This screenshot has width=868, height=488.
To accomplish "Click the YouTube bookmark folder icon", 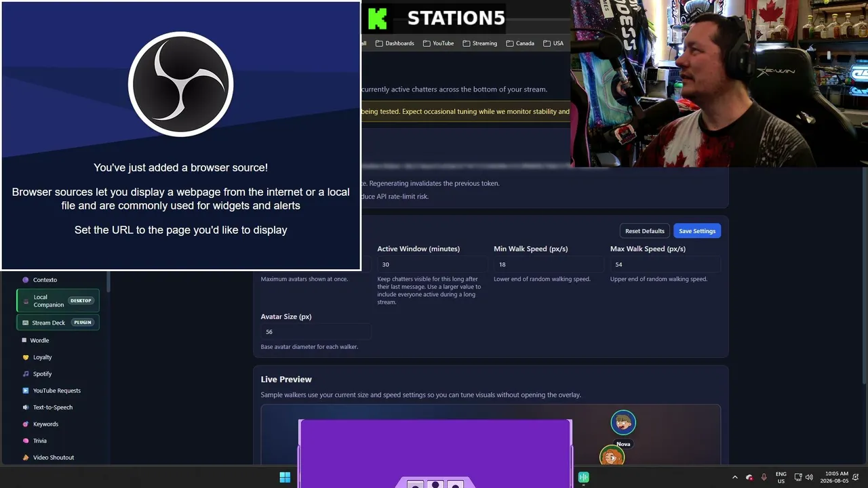I will [427, 43].
